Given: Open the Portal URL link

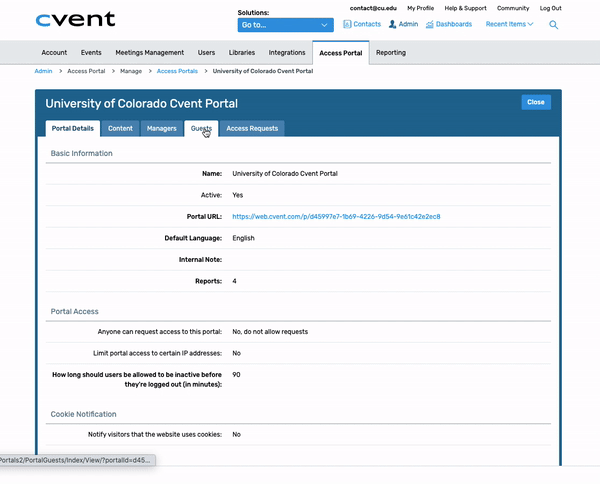Looking at the screenshot, I should tap(336, 217).
